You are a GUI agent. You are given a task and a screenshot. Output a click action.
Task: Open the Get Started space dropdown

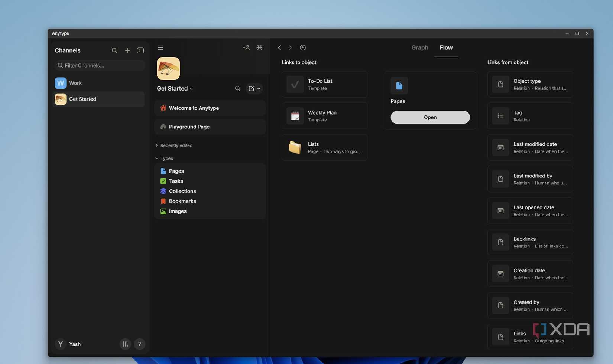(x=175, y=89)
